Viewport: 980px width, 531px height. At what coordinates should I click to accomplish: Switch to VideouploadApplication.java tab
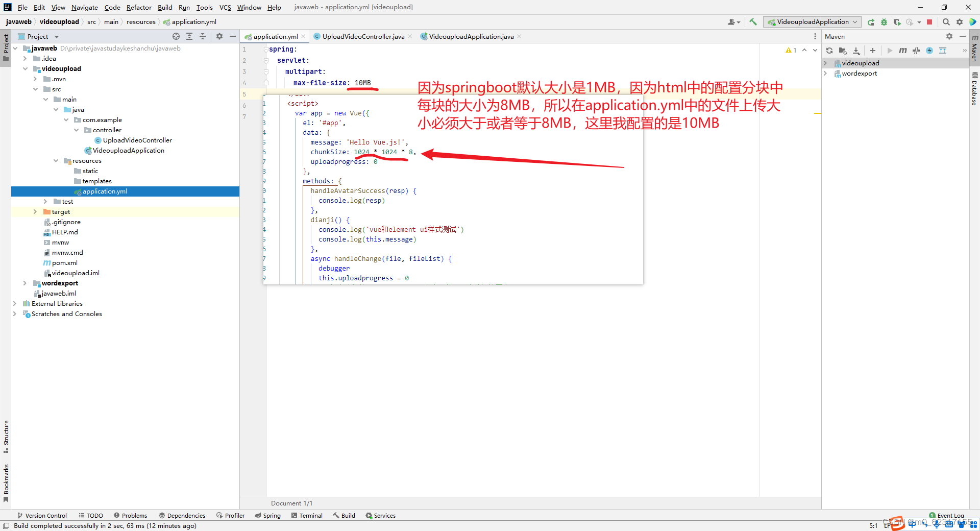point(471,36)
